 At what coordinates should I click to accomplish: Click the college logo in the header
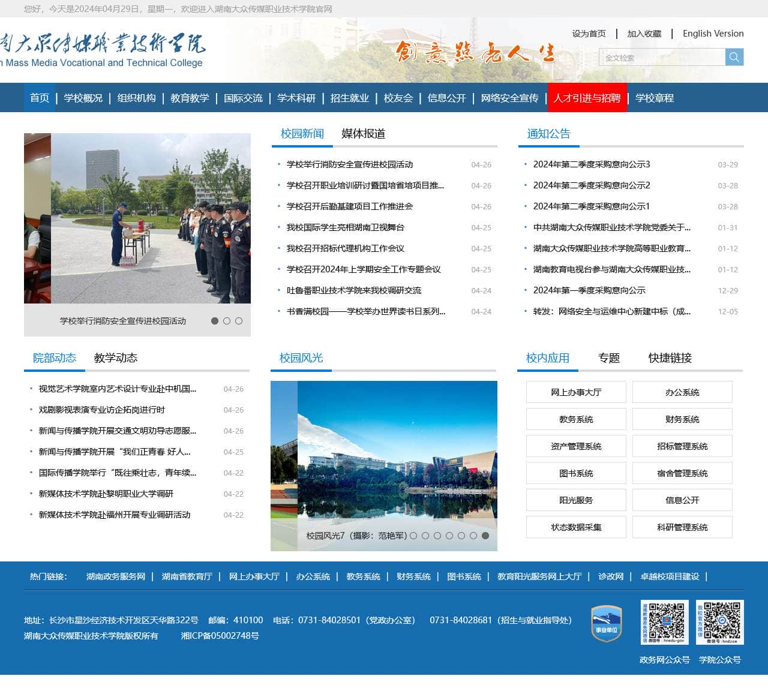[102, 50]
